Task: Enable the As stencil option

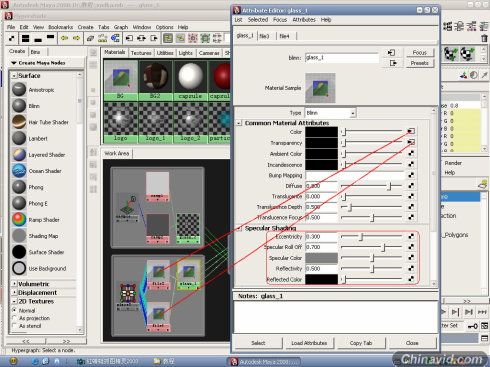Action: (x=14, y=326)
